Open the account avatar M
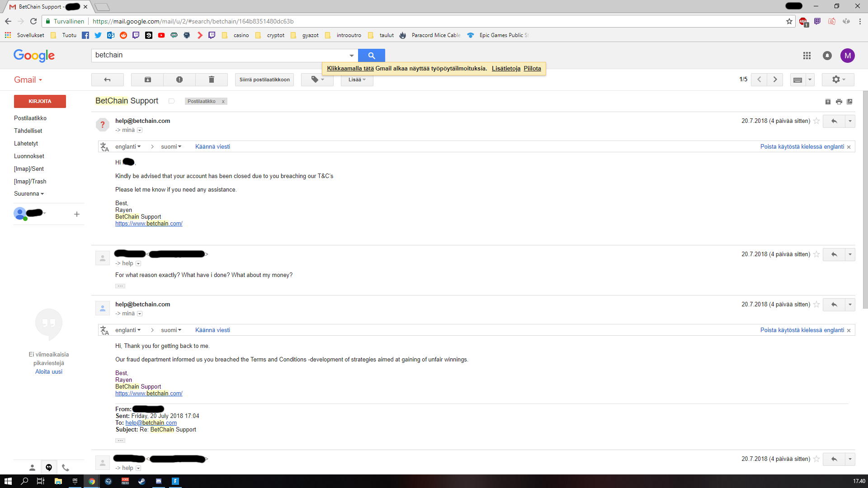Image resolution: width=868 pixels, height=488 pixels. click(848, 56)
